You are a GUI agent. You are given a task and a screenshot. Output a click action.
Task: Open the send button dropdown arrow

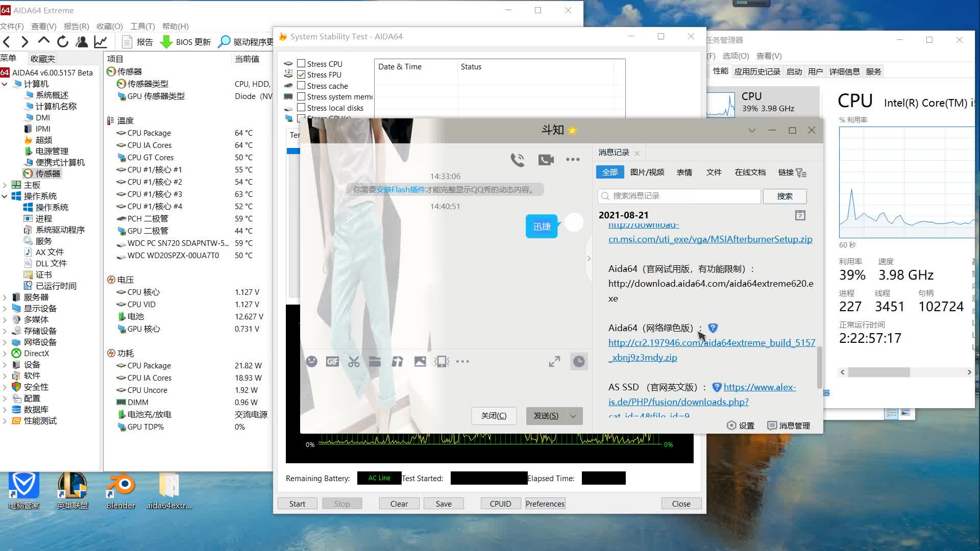574,416
